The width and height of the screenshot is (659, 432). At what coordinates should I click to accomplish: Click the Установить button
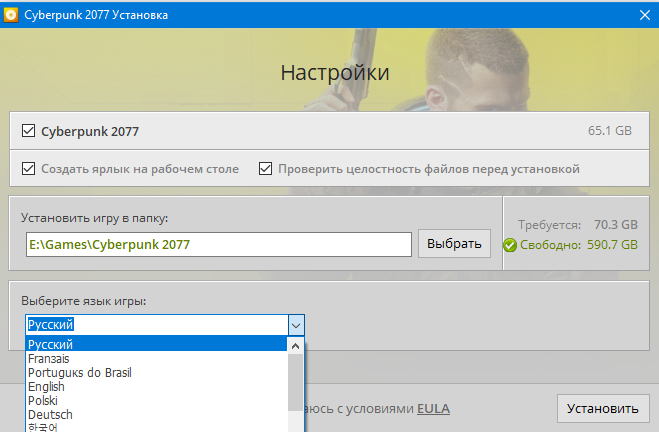(x=601, y=408)
